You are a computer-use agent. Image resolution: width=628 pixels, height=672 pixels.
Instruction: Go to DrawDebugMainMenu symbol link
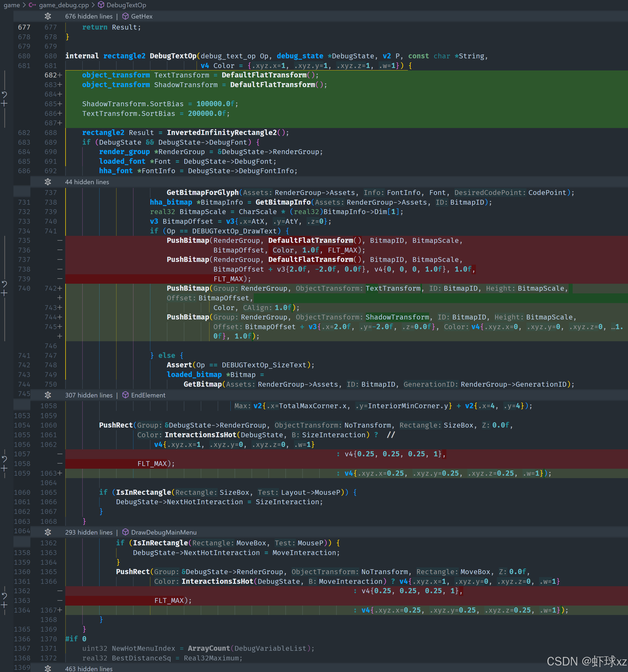point(163,532)
